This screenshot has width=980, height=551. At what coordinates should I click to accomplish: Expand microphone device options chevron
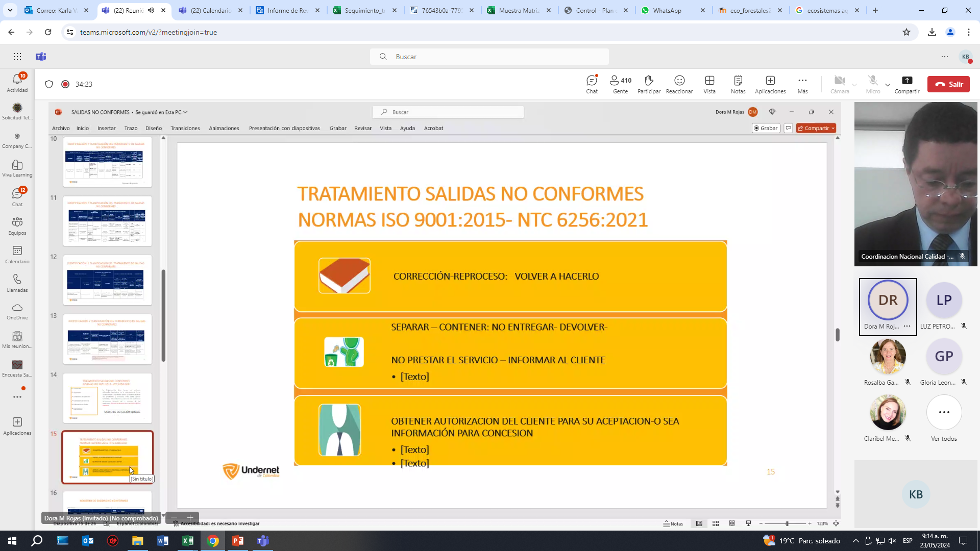click(888, 85)
